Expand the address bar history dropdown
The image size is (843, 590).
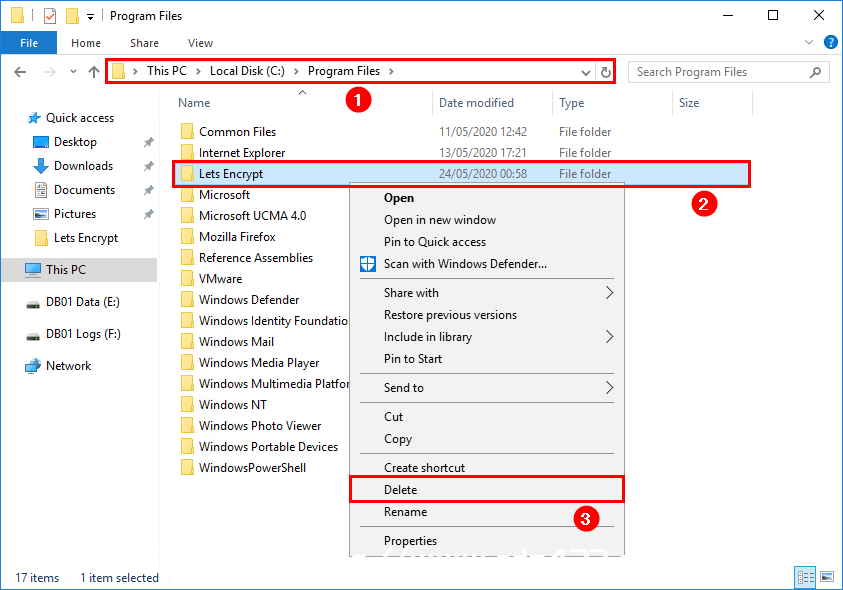(x=585, y=73)
